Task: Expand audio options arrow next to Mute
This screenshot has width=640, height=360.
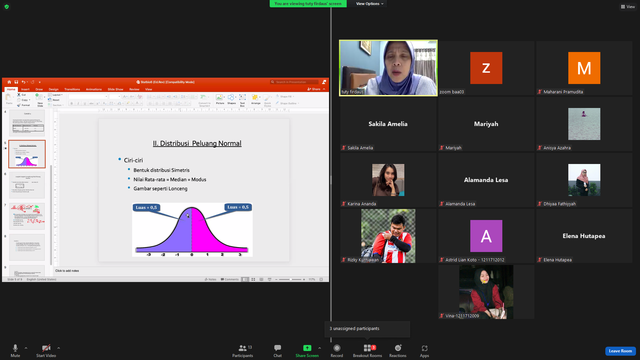Action: 26,348
